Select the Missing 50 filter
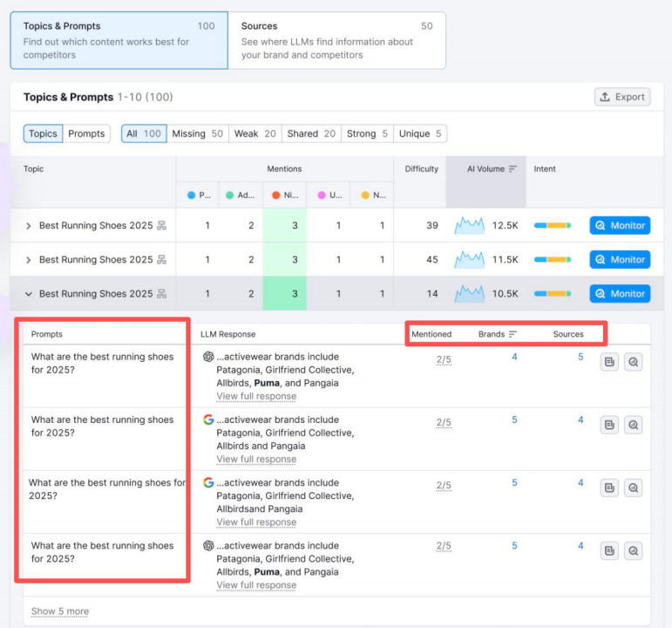 pyautogui.click(x=197, y=133)
